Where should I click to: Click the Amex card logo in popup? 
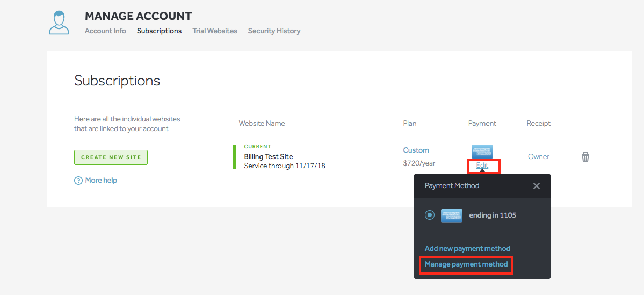(x=451, y=215)
